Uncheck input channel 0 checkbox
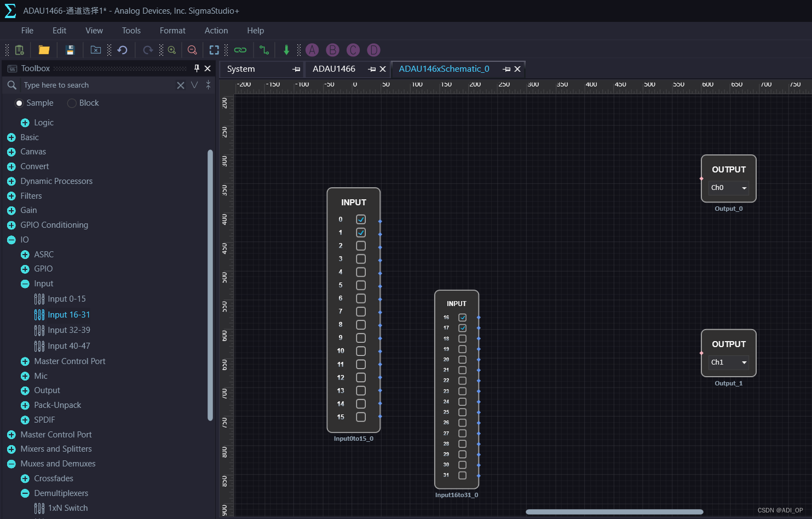 [x=361, y=219]
